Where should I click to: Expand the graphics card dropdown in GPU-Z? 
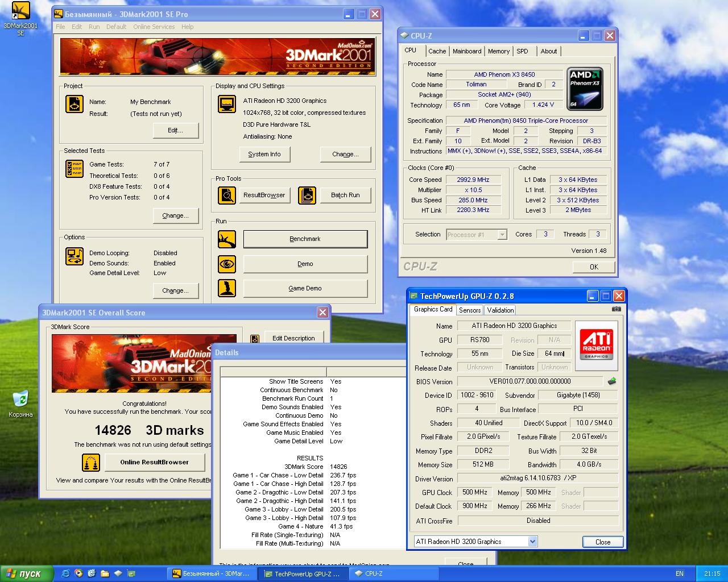coord(532,542)
